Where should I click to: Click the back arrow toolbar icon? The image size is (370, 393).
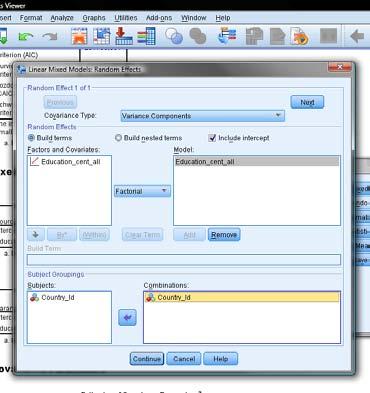click(357, 36)
